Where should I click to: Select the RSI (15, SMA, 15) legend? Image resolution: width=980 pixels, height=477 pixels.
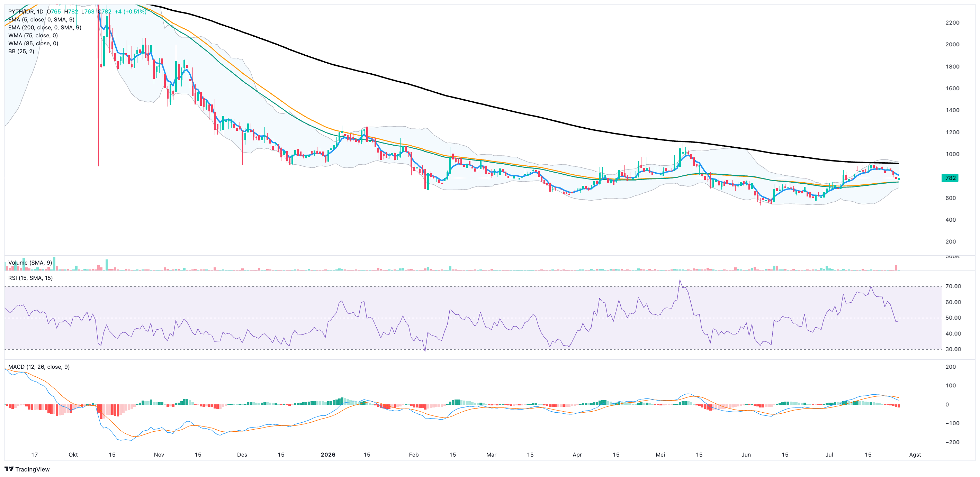coord(30,278)
